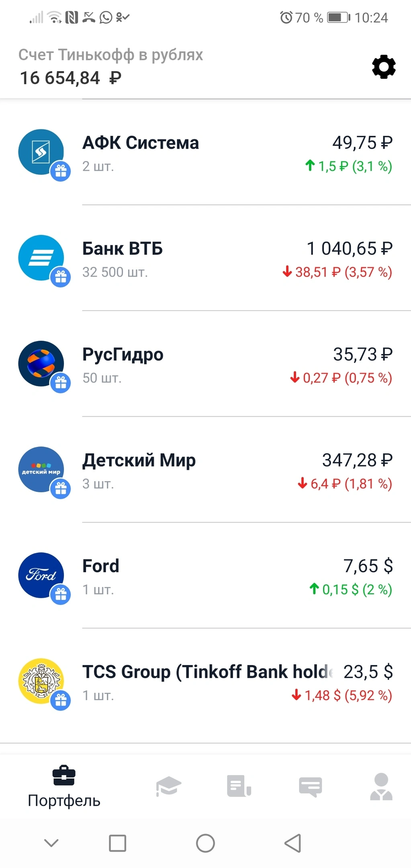Open Банк ВТБ price 1 040,65 ₽
411x868 pixels.
(x=350, y=248)
